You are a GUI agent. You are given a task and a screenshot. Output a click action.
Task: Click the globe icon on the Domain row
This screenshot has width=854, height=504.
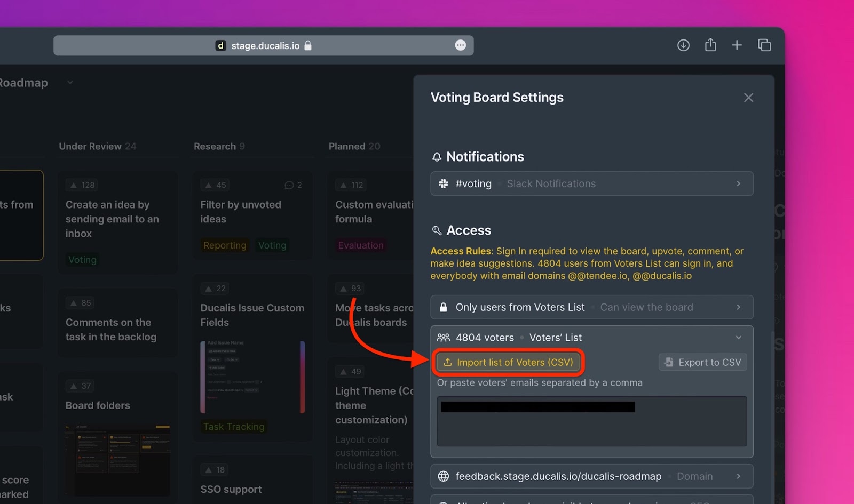pyautogui.click(x=444, y=476)
